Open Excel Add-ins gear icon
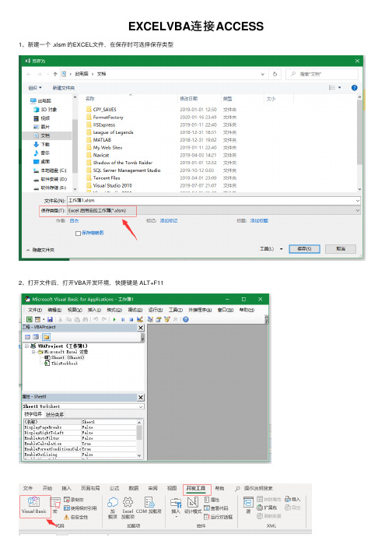392x555 pixels. click(x=128, y=502)
